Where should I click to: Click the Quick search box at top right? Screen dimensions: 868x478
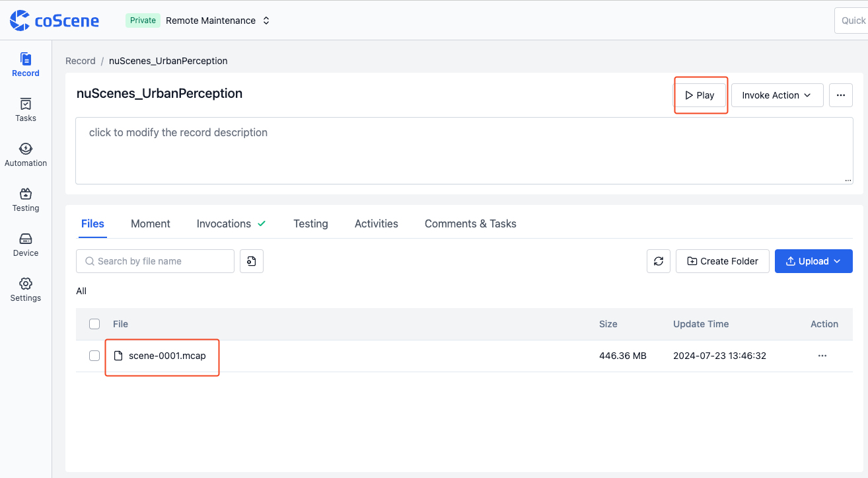coord(851,20)
